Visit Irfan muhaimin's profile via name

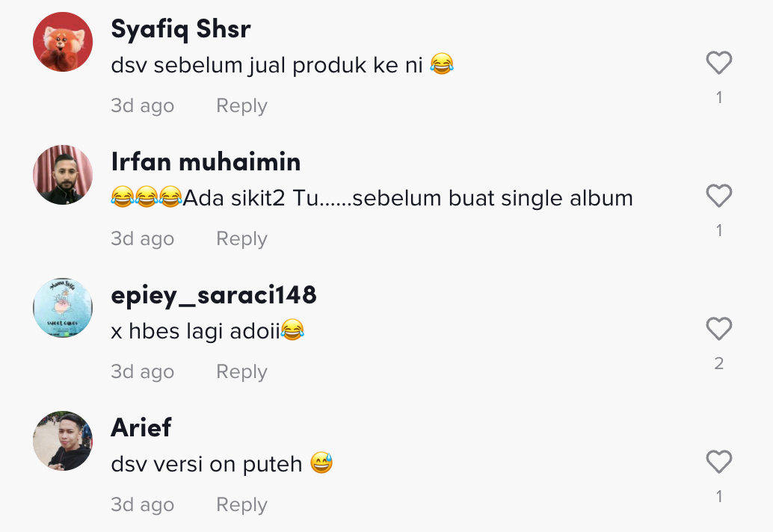pos(206,161)
